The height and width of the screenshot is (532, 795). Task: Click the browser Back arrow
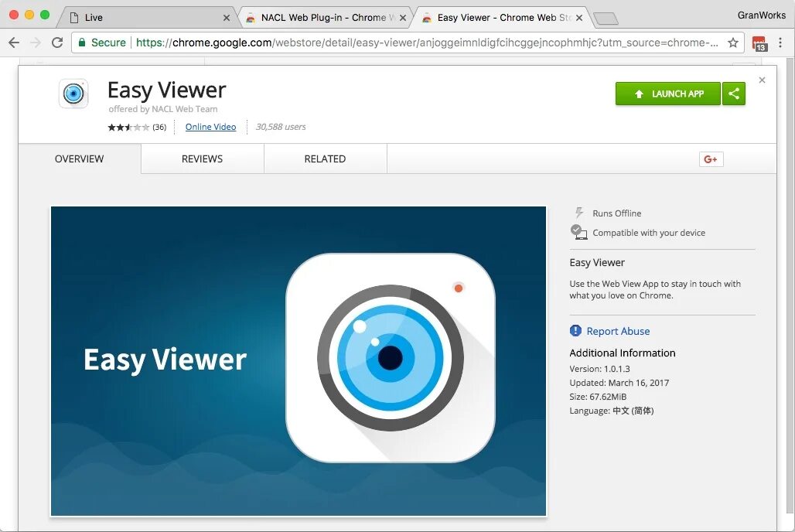(x=14, y=43)
